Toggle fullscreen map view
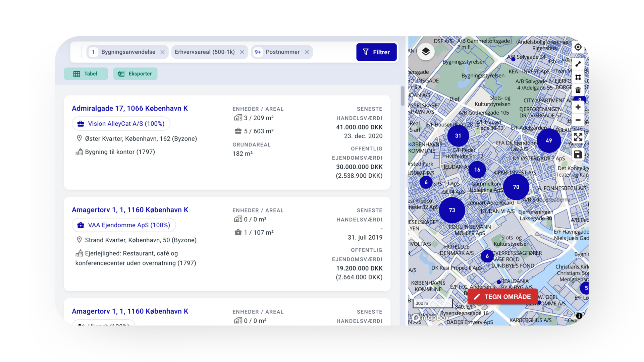 578,137
